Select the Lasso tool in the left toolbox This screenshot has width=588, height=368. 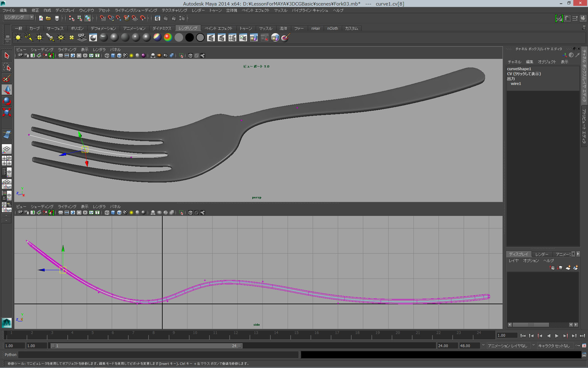[x=6, y=67]
